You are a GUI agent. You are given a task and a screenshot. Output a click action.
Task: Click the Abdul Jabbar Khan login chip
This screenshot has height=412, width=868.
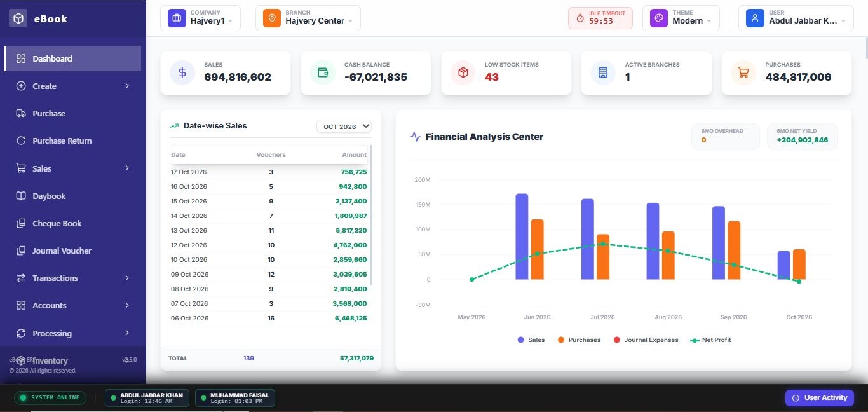coord(147,398)
